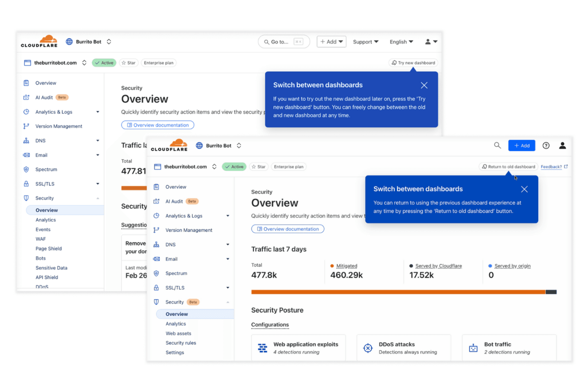
Task: Click the orange Mitigated segment of the traffic bar
Action: coord(398,292)
